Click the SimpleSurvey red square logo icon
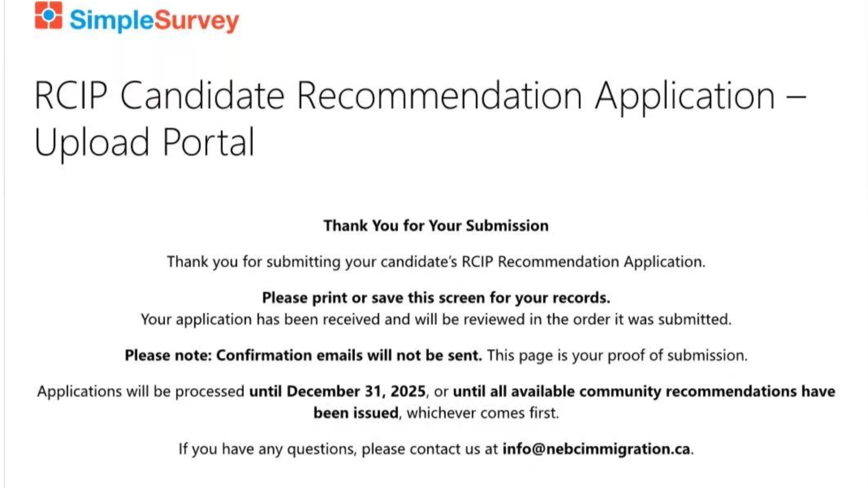The height and width of the screenshot is (488, 868). click(x=48, y=15)
